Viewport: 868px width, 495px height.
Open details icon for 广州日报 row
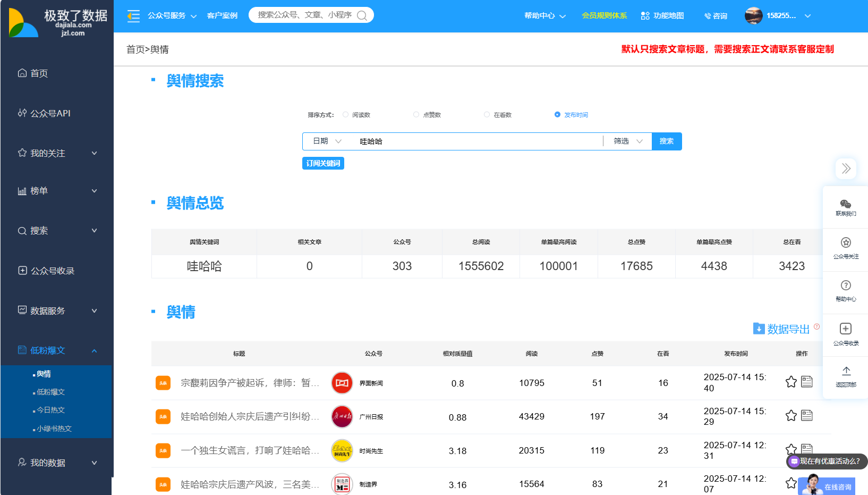[807, 415]
